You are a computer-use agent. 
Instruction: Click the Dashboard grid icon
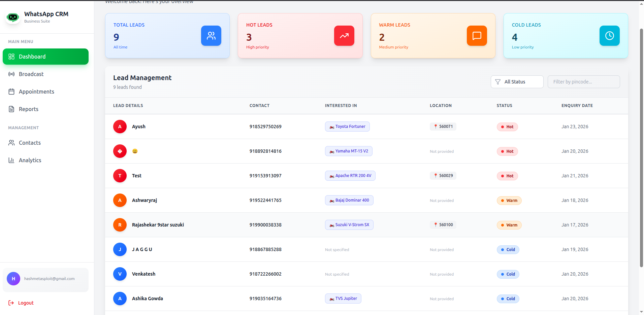click(x=11, y=57)
